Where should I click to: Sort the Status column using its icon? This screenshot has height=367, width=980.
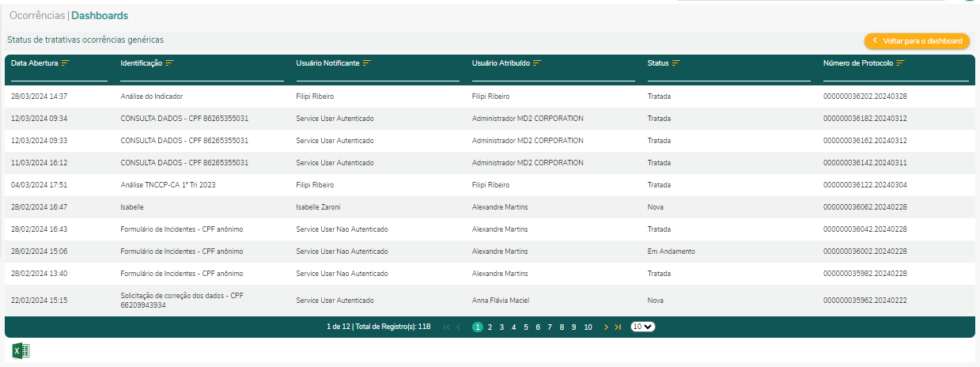(x=676, y=63)
